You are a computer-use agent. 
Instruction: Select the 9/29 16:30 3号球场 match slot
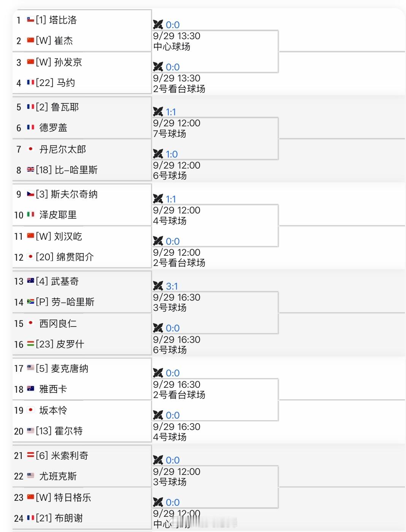pyautogui.click(x=216, y=303)
